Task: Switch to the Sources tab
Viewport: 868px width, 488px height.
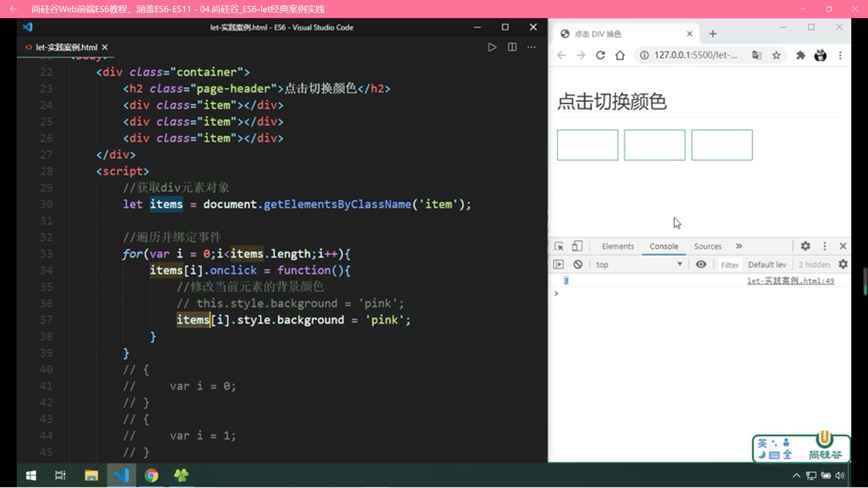Action: (708, 246)
